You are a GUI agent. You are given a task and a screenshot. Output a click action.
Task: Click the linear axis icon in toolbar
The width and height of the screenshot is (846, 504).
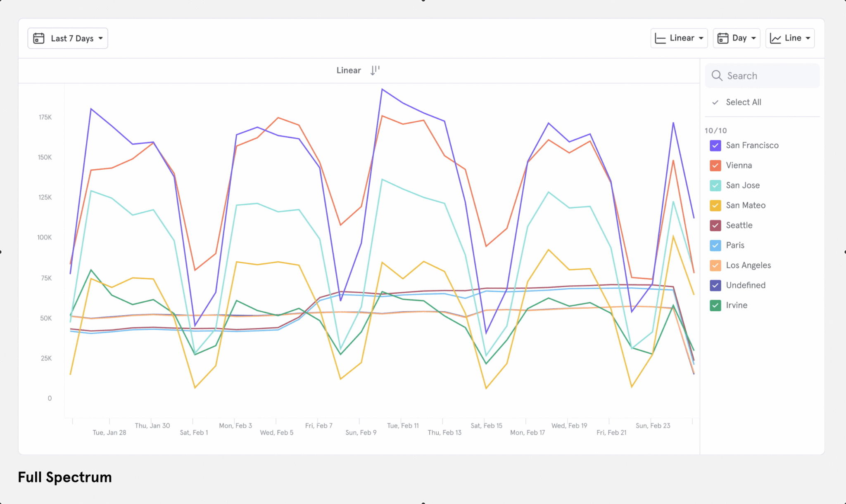pos(661,38)
